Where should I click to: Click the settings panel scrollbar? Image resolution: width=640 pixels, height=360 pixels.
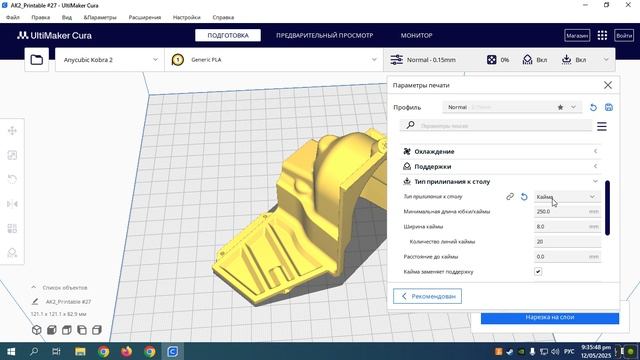click(607, 208)
